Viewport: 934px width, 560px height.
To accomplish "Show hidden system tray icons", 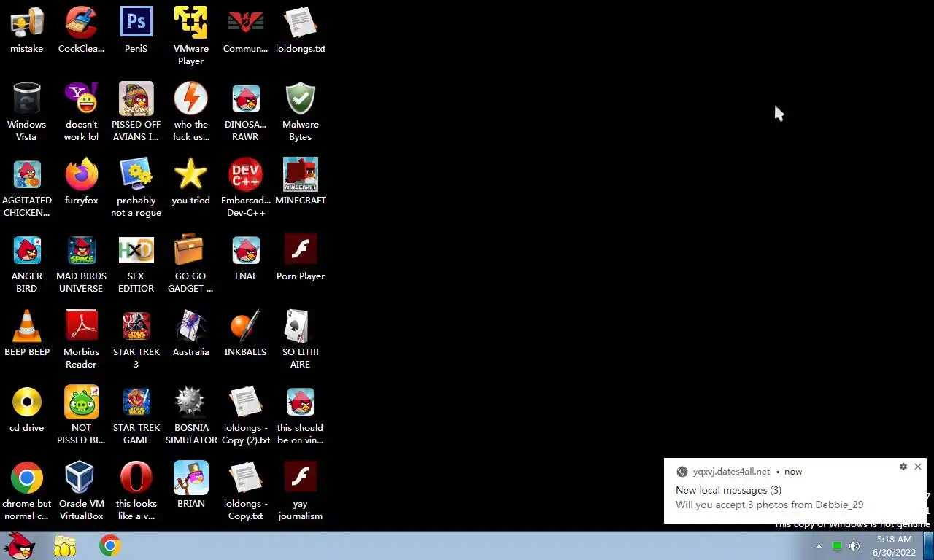I will pos(819,546).
